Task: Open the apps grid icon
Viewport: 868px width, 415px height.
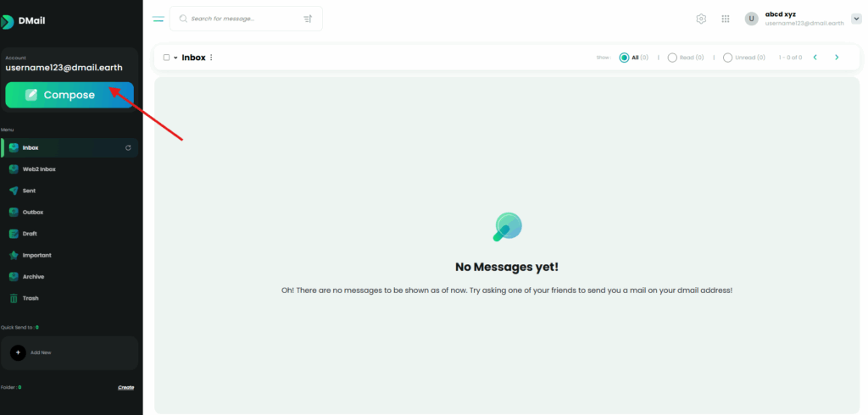Action: click(726, 19)
